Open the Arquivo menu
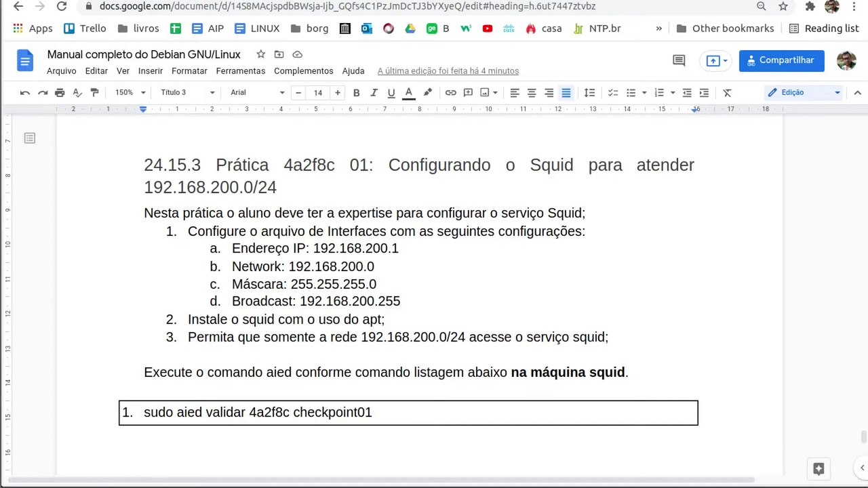The image size is (868, 488). coord(61,70)
